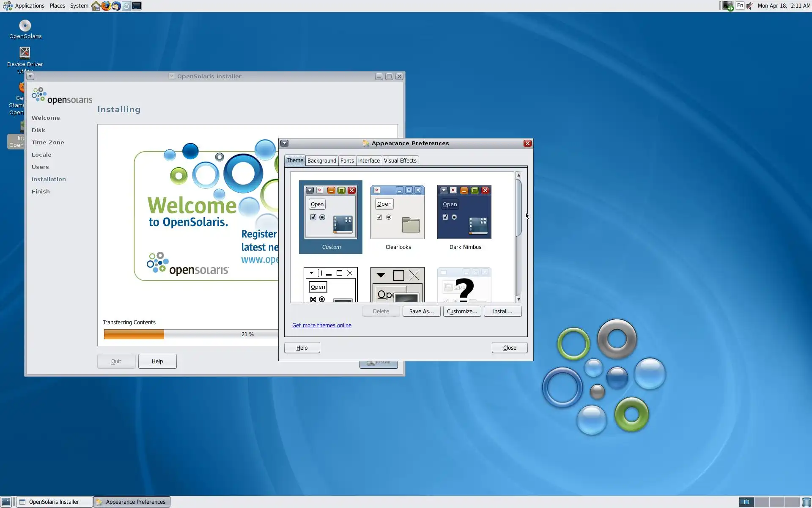Screen dimensions: 812x508
Task: Launch Firefox from the top panel
Action: pyautogui.click(x=106, y=6)
